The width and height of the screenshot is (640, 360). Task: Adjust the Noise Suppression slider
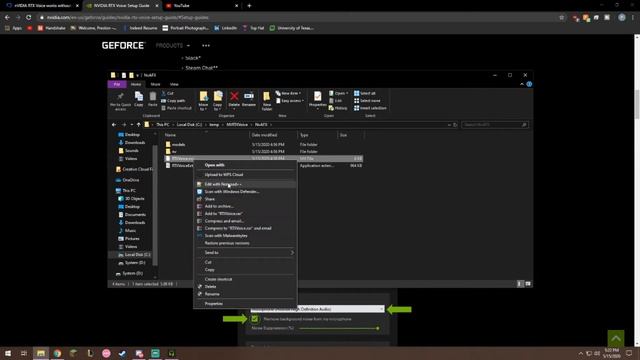click(x=339, y=328)
